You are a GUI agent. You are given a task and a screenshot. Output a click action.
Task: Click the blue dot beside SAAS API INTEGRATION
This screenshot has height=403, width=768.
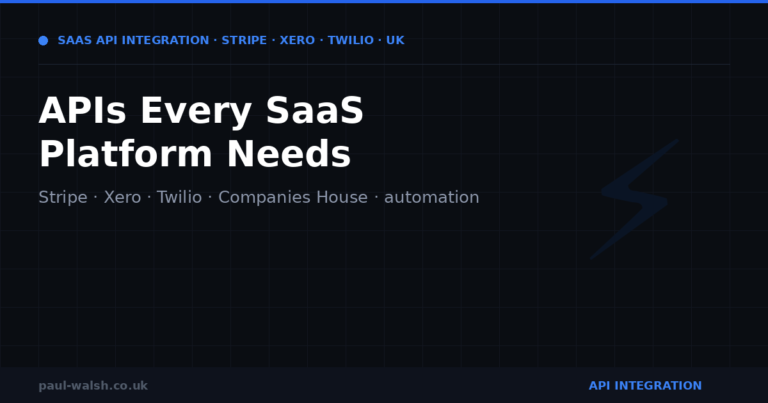point(43,41)
